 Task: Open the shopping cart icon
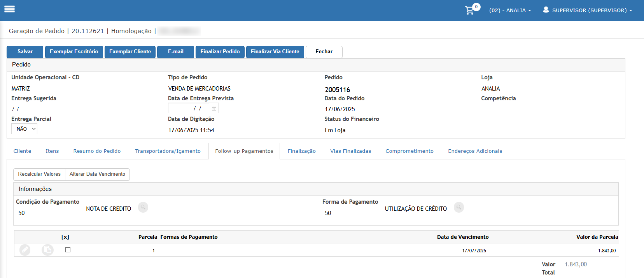tap(470, 10)
